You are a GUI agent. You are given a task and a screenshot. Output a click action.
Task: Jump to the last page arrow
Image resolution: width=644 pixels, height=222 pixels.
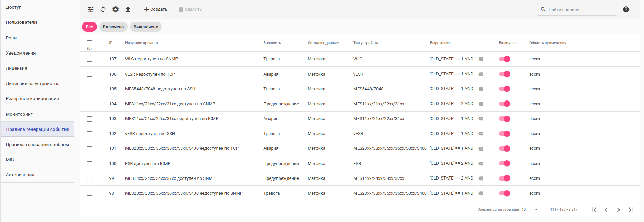[631, 210]
